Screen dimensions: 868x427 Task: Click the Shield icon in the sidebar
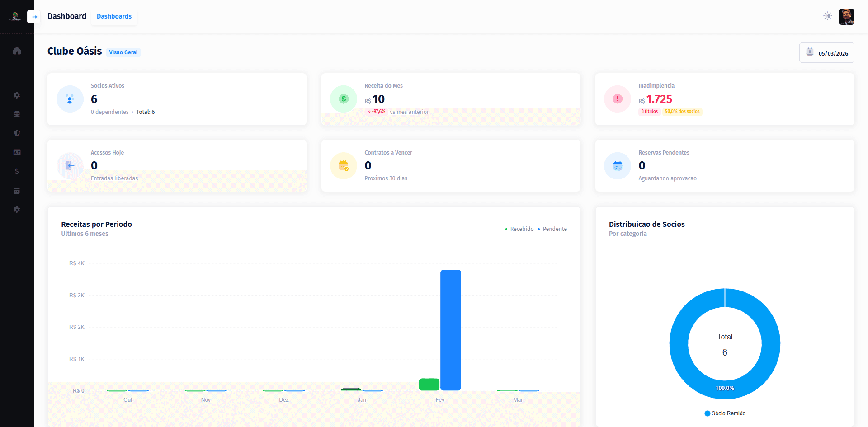[17, 133]
